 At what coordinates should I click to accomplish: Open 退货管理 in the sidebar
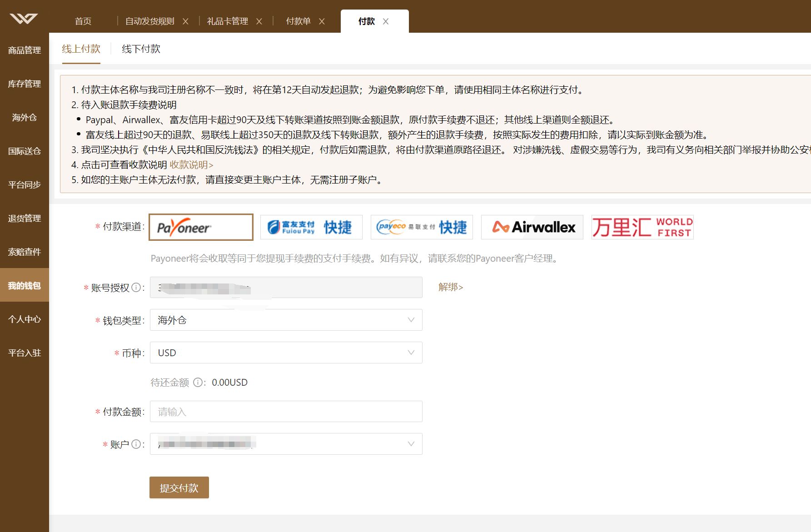point(25,219)
